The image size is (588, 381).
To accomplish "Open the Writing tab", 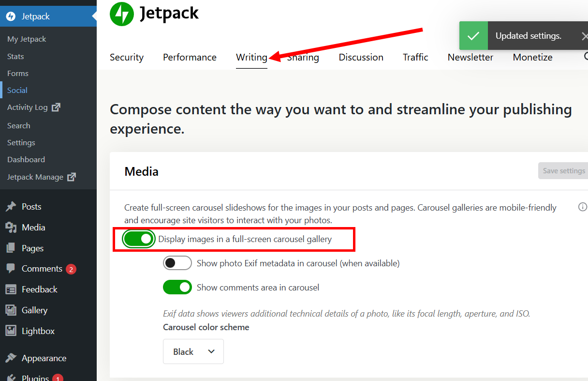I will click(x=251, y=57).
